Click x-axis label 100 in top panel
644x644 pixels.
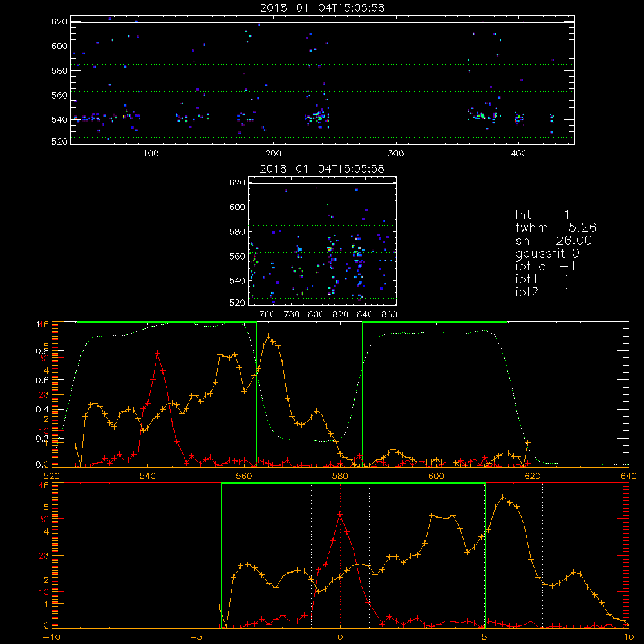(x=150, y=153)
